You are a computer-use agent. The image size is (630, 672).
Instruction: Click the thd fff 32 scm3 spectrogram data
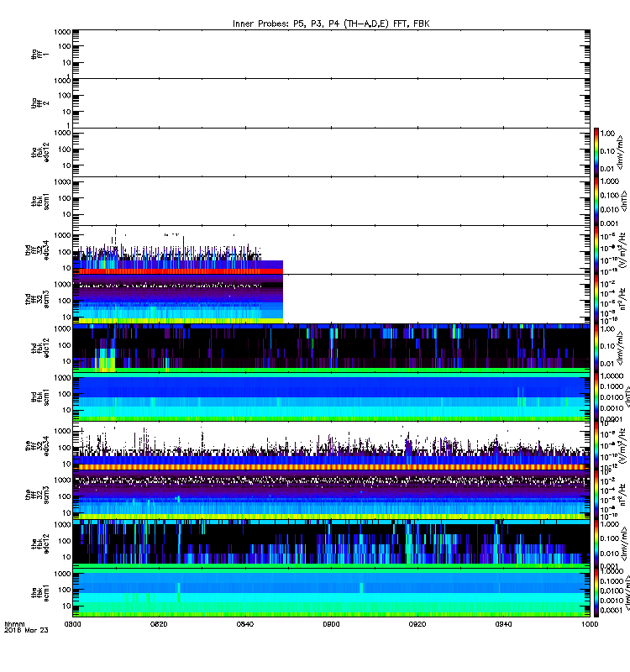tap(178, 299)
